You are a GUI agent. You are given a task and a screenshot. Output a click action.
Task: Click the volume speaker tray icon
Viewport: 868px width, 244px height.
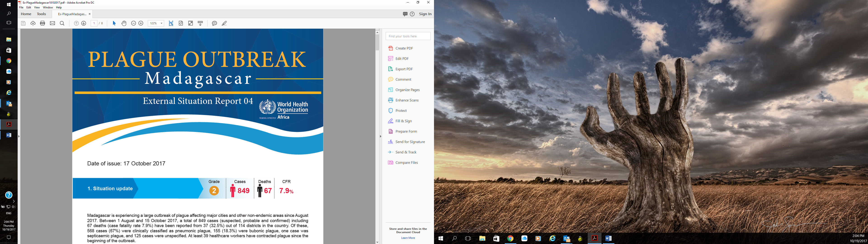pos(14,207)
